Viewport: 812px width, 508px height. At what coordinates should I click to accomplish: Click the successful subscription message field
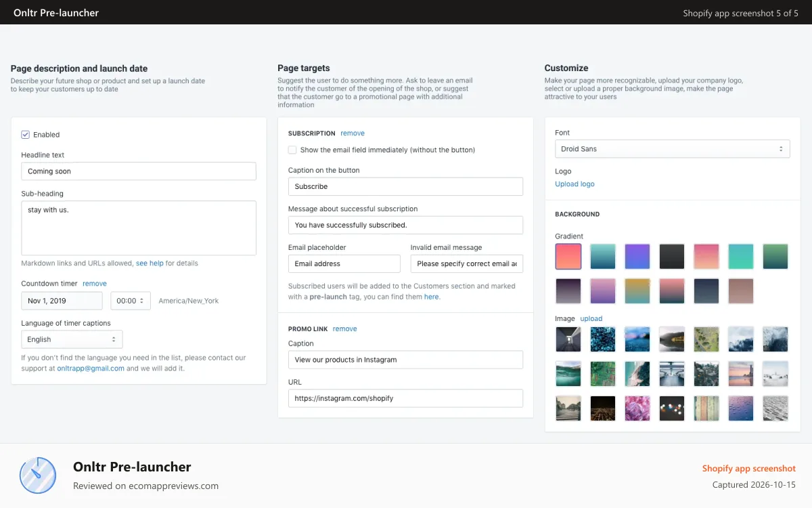(x=405, y=225)
